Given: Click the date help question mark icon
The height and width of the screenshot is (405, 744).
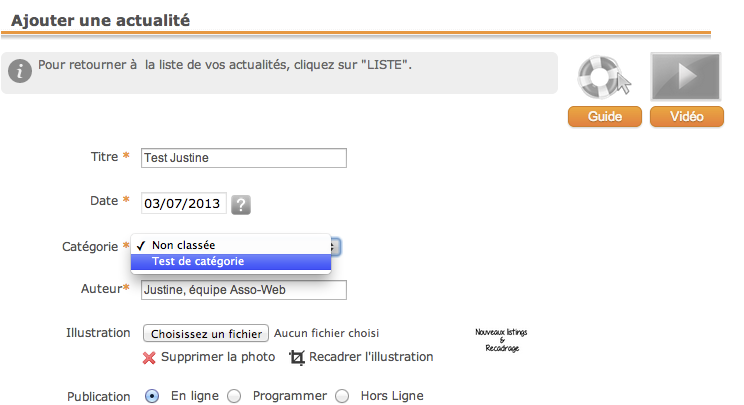Looking at the screenshot, I should point(241,205).
